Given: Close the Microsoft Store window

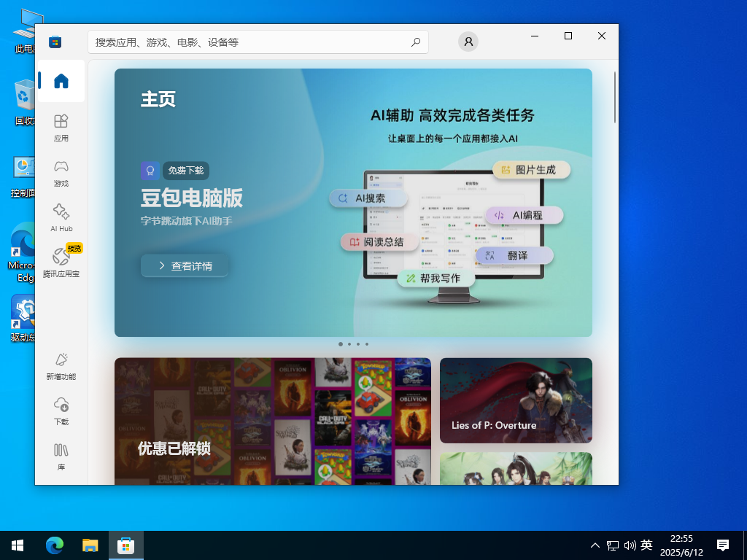Looking at the screenshot, I should 602,36.
